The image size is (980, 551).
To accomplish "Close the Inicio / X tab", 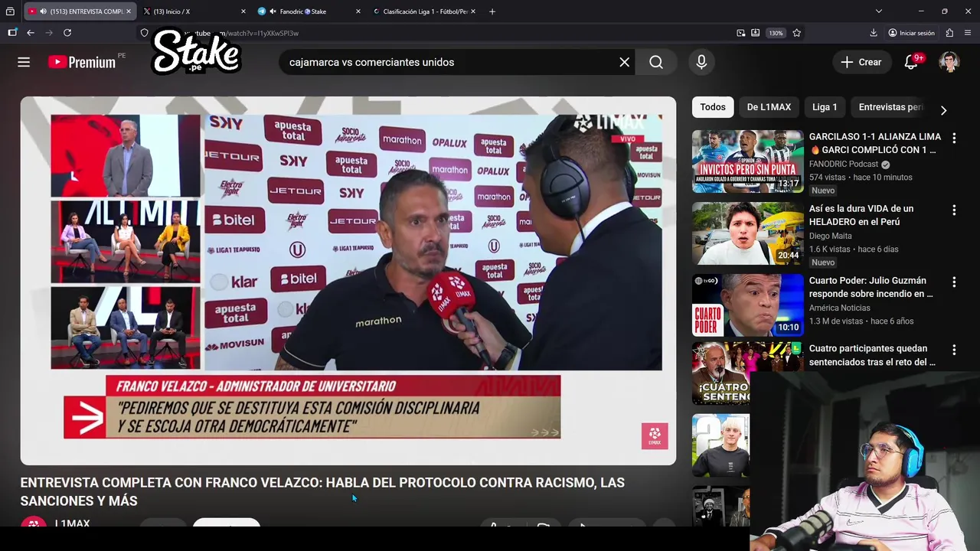I will pos(243,11).
